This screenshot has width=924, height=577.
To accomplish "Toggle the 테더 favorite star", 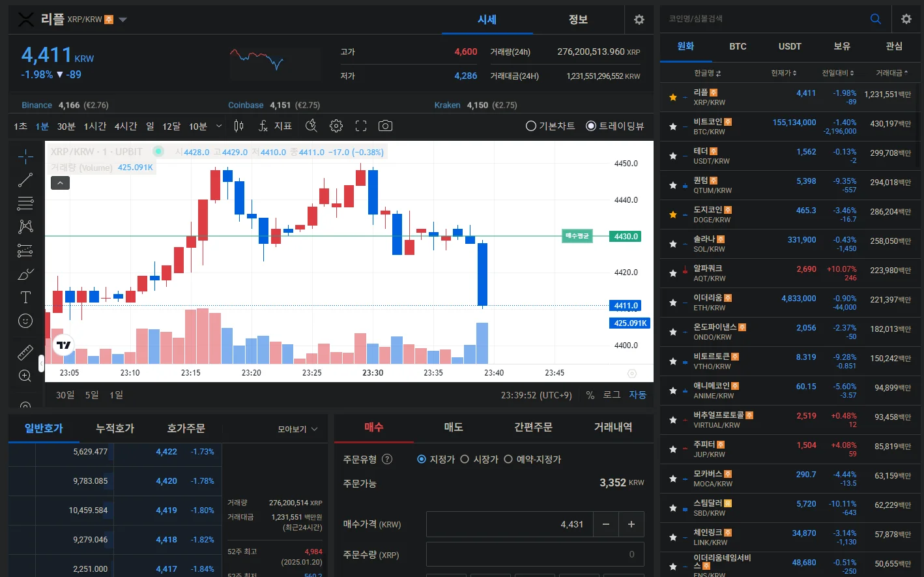I will tap(673, 156).
